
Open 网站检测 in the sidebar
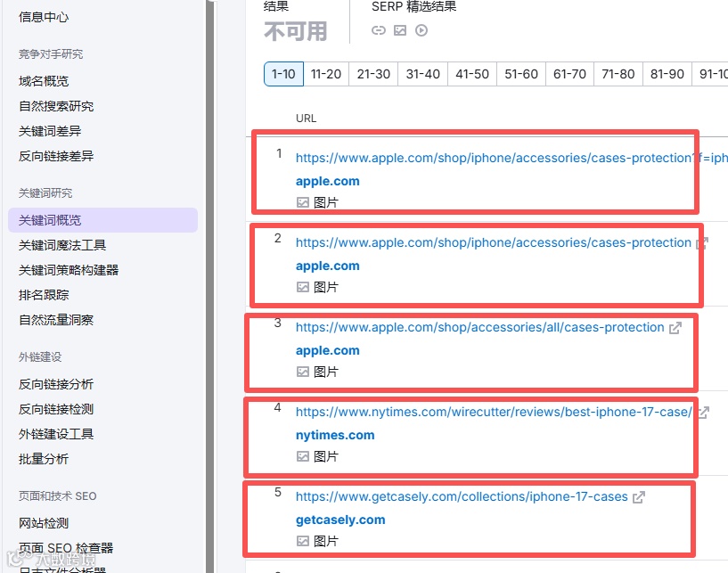coord(44,523)
